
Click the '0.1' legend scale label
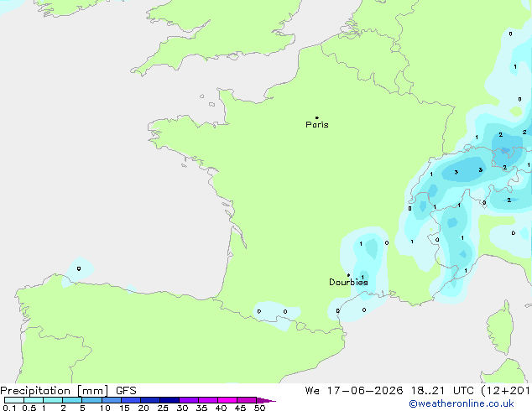coord(9,408)
